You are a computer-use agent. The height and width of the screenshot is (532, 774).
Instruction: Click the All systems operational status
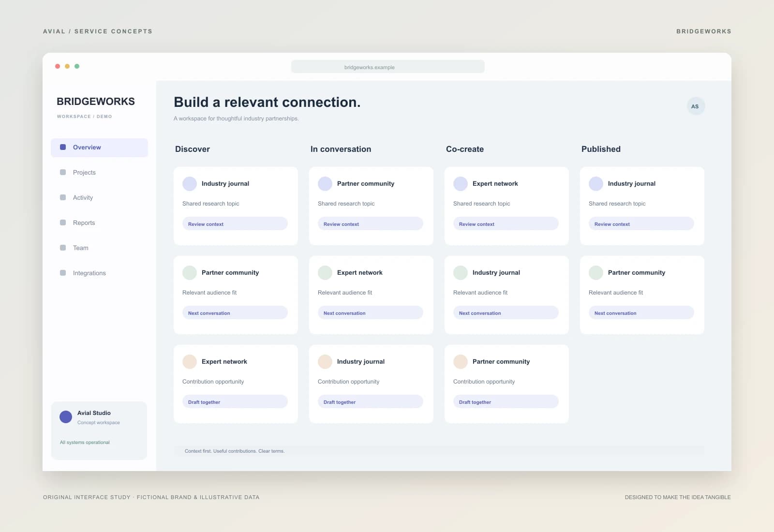click(x=85, y=443)
